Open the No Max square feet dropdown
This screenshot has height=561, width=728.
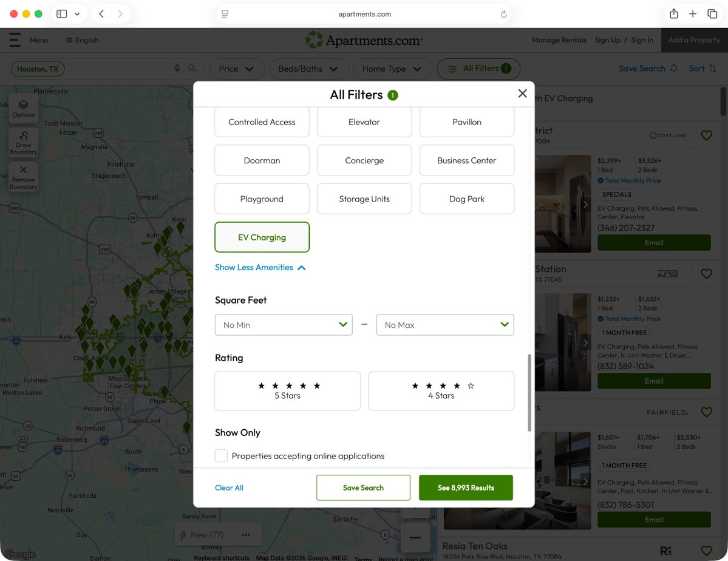click(x=445, y=325)
